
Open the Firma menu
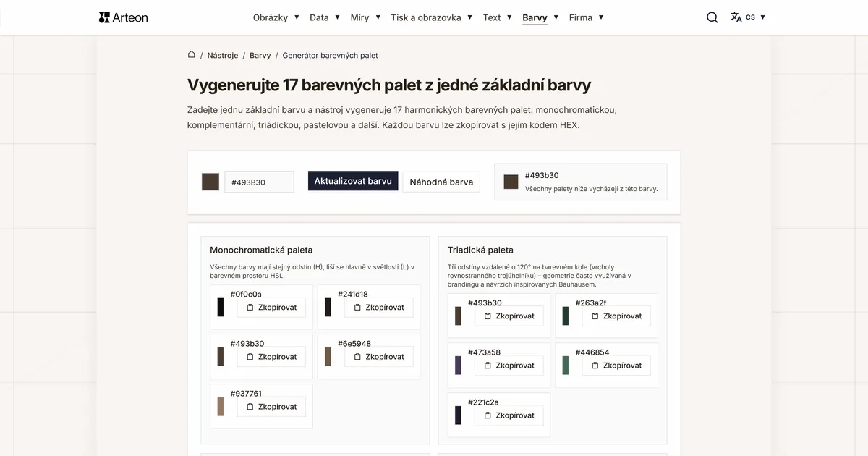pyautogui.click(x=581, y=17)
